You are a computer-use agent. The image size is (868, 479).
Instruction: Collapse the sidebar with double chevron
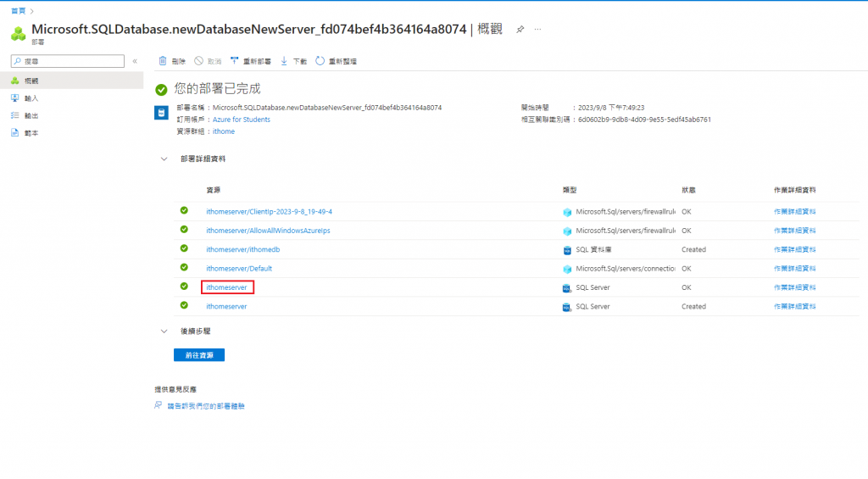pos(135,61)
